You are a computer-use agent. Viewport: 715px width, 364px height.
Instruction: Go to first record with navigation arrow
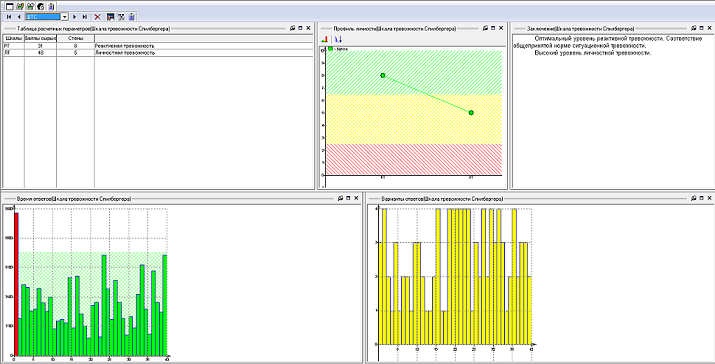[x=9, y=17]
